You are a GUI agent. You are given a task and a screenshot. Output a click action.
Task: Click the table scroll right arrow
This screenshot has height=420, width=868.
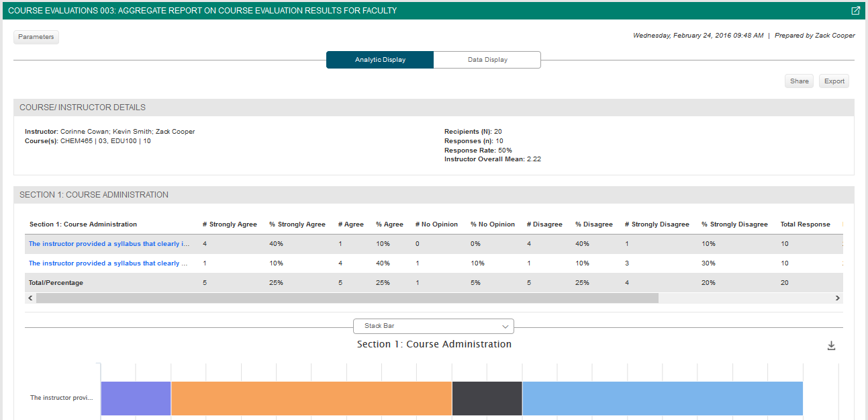(837, 298)
